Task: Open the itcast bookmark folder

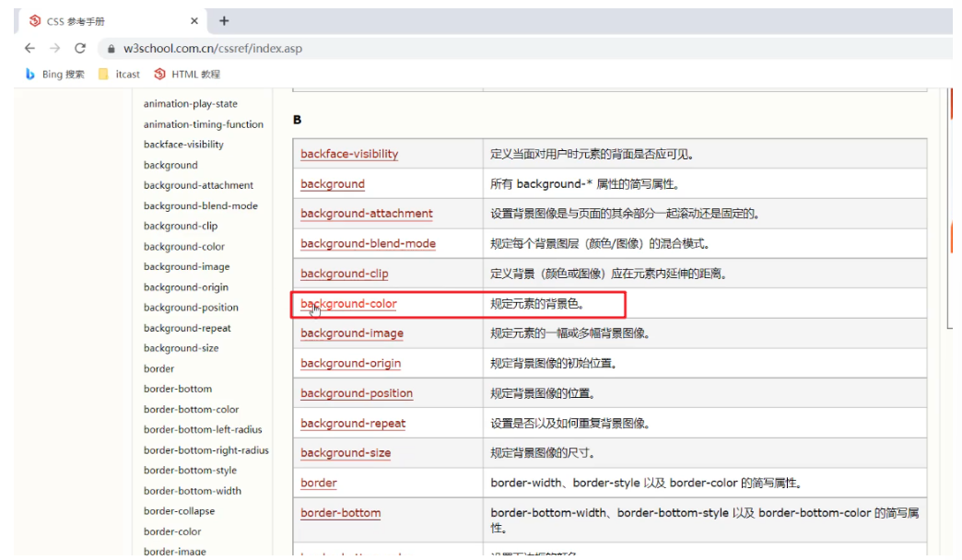Action: (119, 75)
